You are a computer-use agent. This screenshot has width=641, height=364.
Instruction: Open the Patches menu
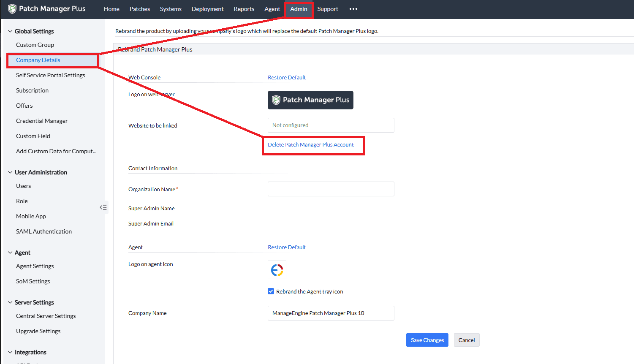(140, 9)
